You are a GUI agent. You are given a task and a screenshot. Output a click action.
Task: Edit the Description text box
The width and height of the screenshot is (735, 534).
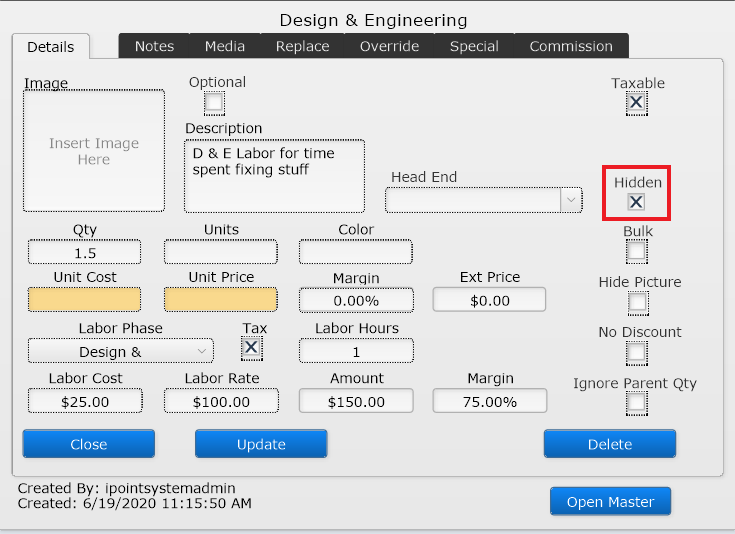click(274, 176)
